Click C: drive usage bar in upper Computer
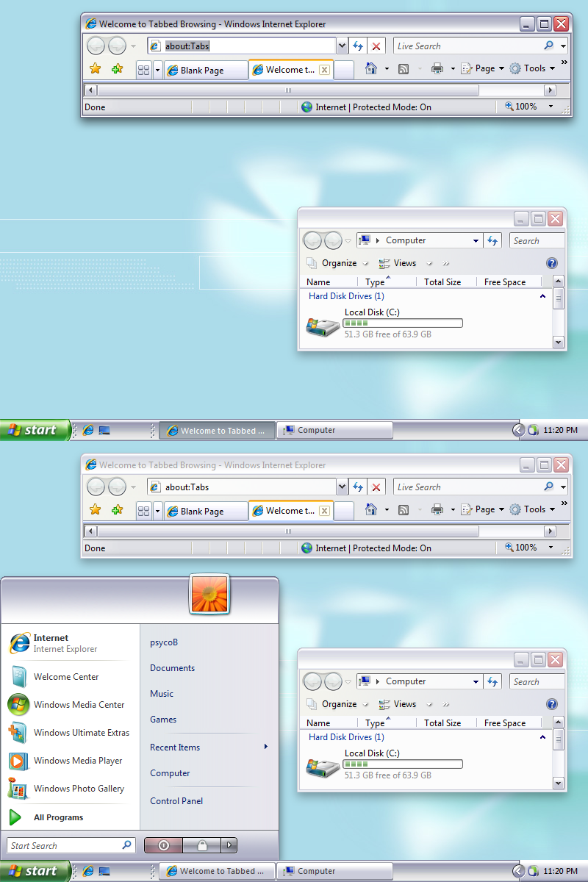Image resolution: width=588 pixels, height=882 pixels. [x=403, y=323]
